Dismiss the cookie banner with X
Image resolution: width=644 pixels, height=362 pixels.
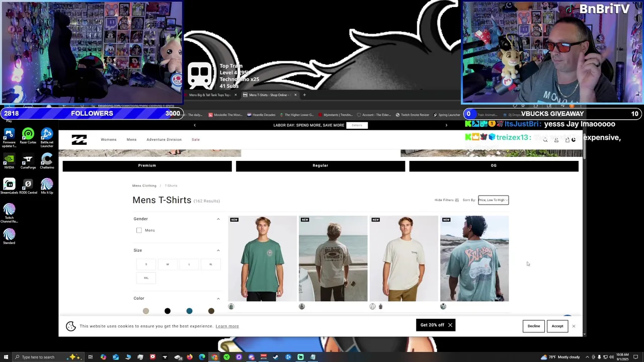(574, 326)
